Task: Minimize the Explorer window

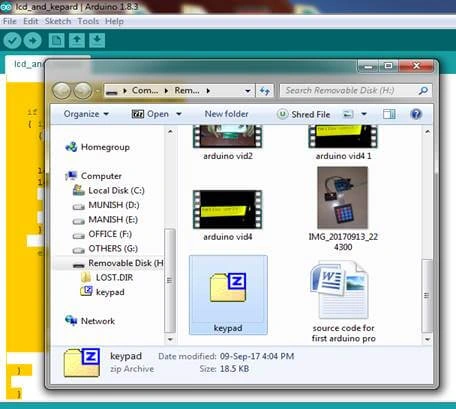Action: [x=368, y=66]
